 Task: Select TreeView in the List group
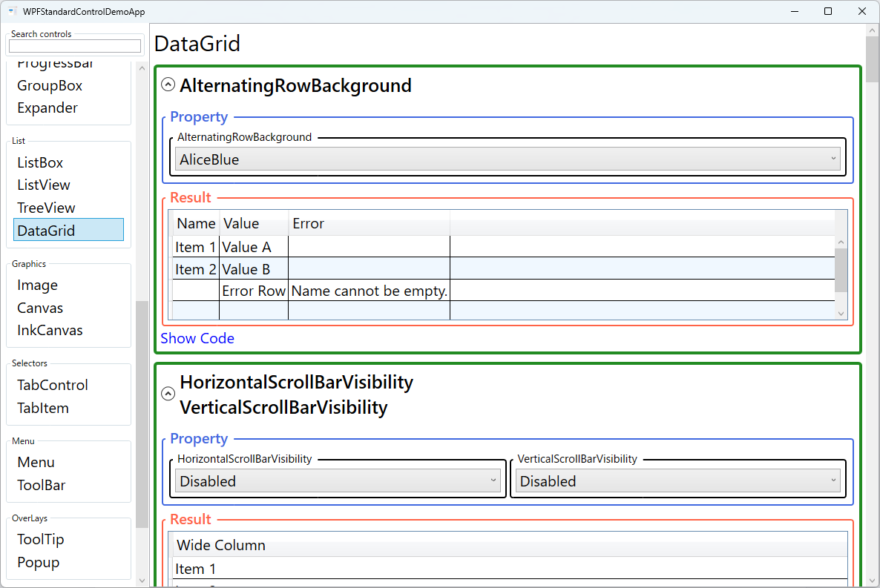tap(46, 208)
